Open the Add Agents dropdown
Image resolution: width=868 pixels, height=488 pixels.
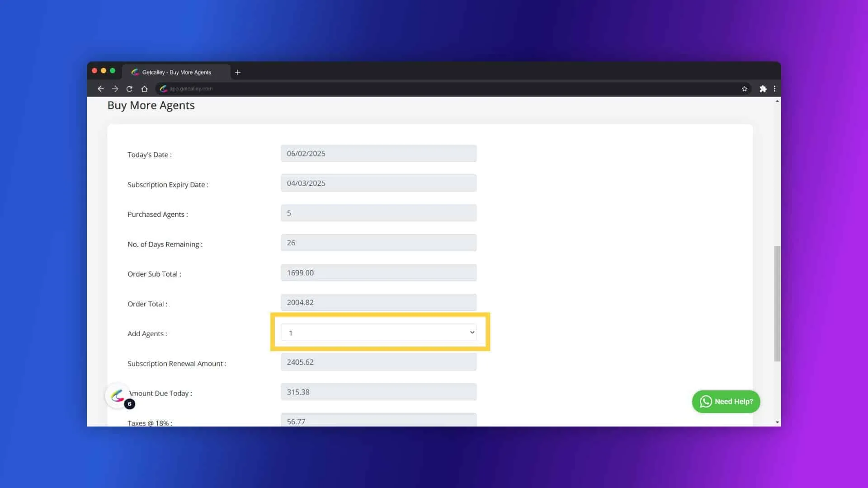(x=379, y=333)
